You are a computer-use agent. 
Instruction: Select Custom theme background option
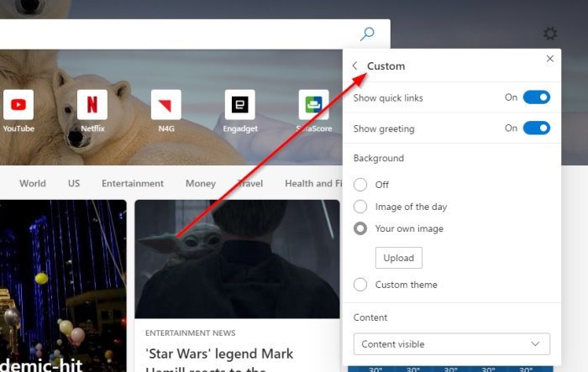click(x=360, y=285)
